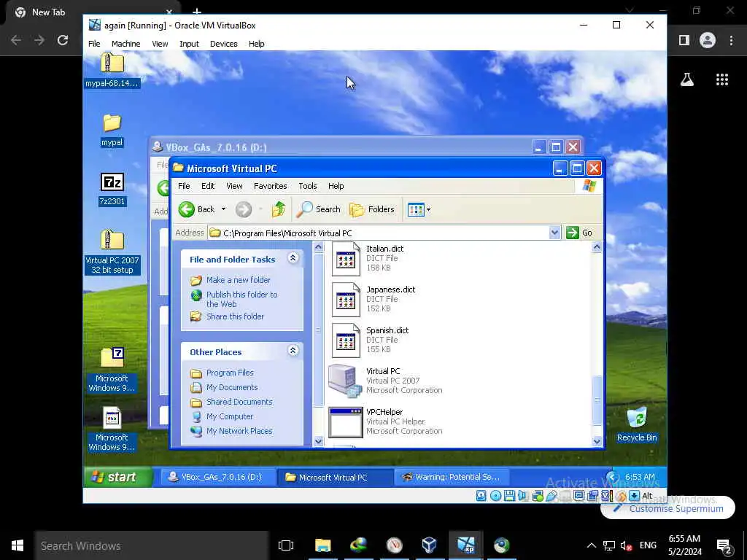Open the Views dropdown in the toolbar
The height and width of the screenshot is (560, 747).
coord(419,209)
